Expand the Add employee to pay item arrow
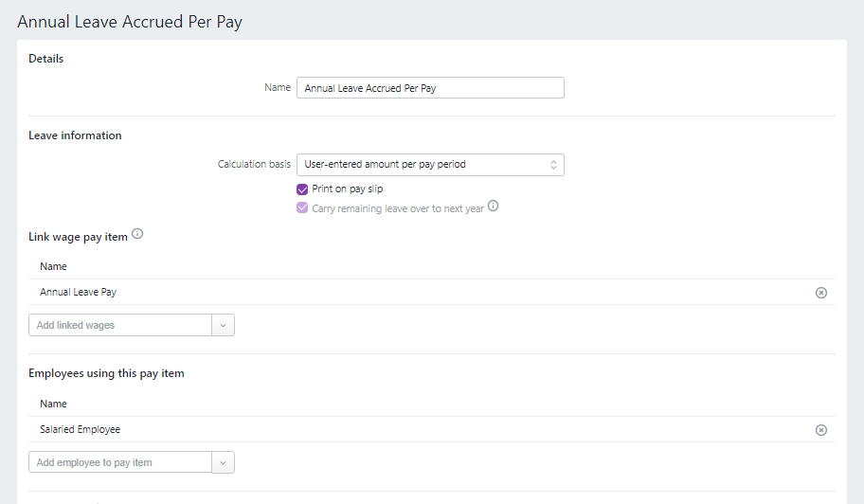The height and width of the screenshot is (504, 864). (223, 463)
